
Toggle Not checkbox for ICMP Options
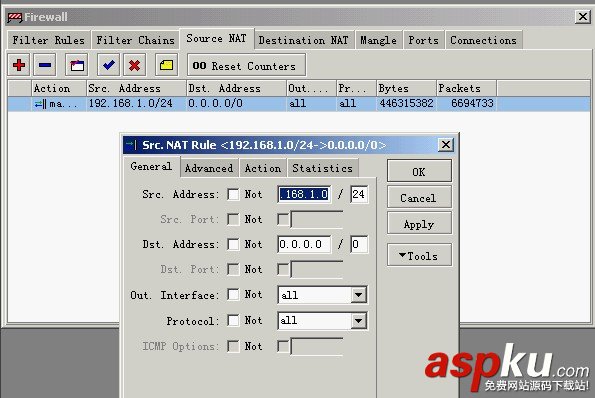coord(233,346)
